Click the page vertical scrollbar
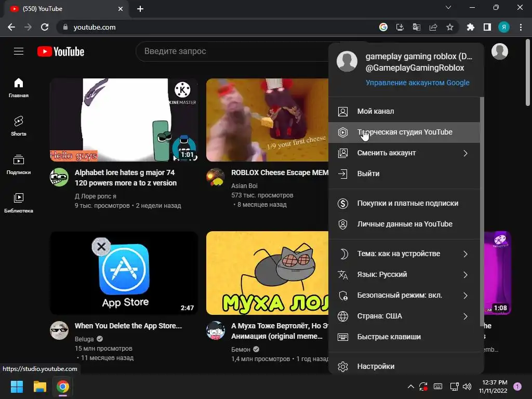The image size is (532, 399). click(528, 73)
